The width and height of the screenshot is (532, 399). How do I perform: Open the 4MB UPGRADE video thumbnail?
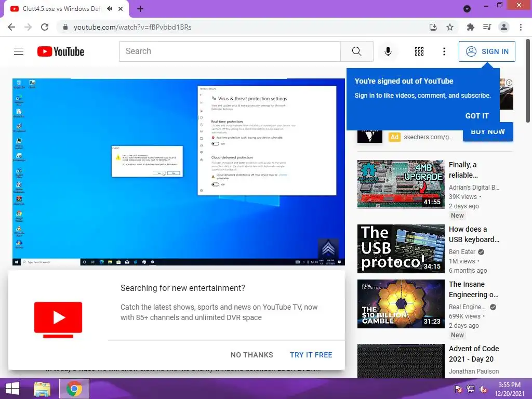401,184
